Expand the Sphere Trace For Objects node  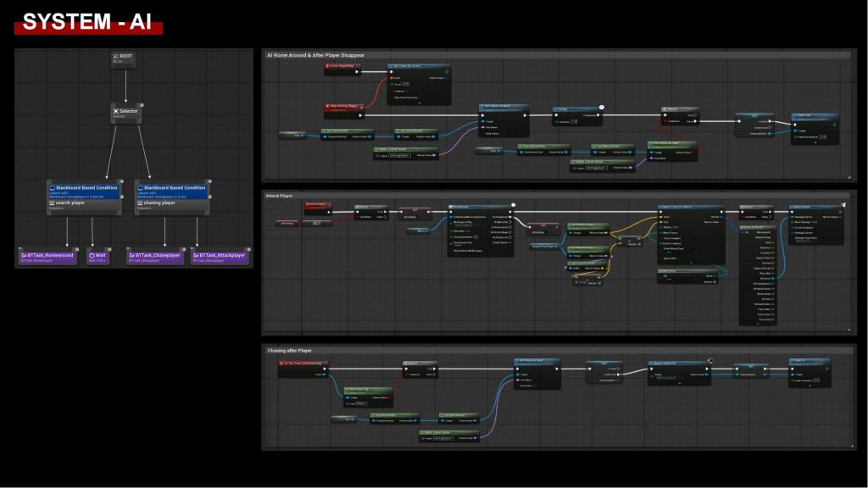coord(690,261)
